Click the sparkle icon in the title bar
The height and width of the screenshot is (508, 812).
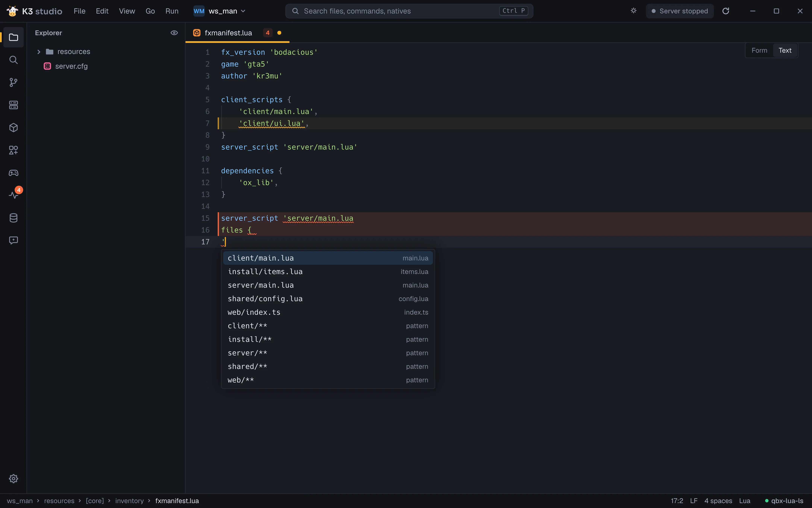point(633,11)
